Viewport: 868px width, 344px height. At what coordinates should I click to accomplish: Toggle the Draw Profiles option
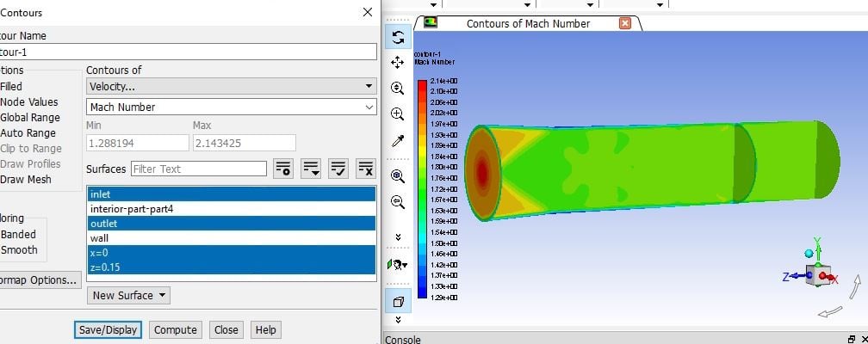coord(30,163)
